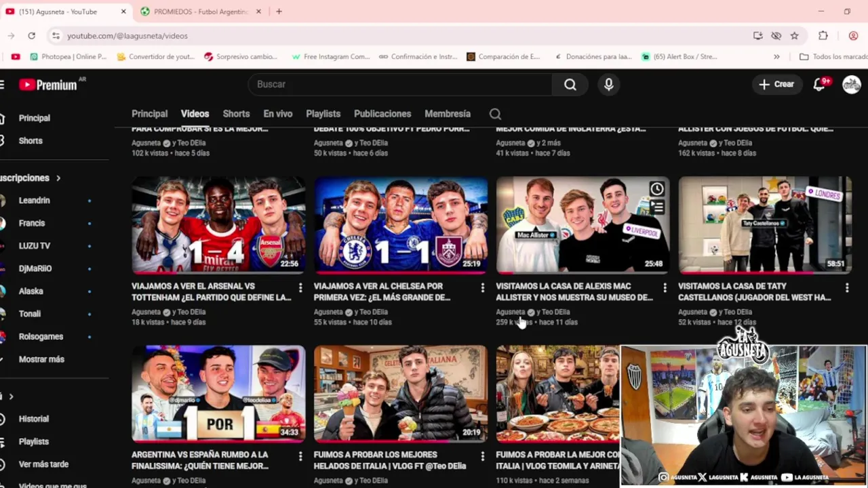Open Photopea bookmark
The image size is (868, 488).
click(68, 57)
